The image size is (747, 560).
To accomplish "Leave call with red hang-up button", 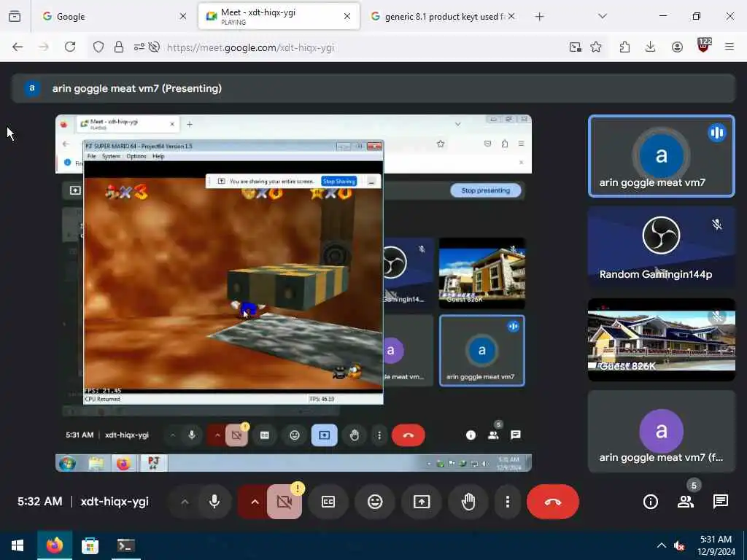I will tap(553, 502).
